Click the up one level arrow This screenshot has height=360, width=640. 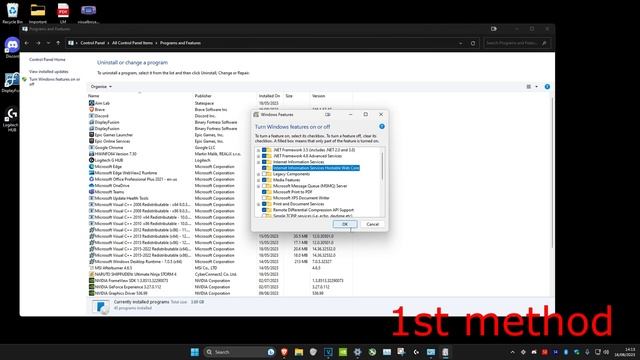(x=58, y=43)
